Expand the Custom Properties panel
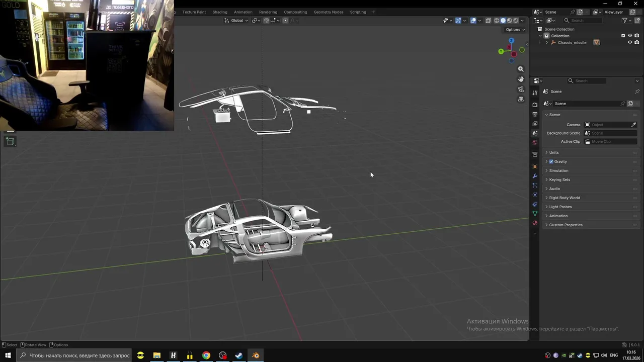The height and width of the screenshot is (362, 644). [x=592, y=225]
